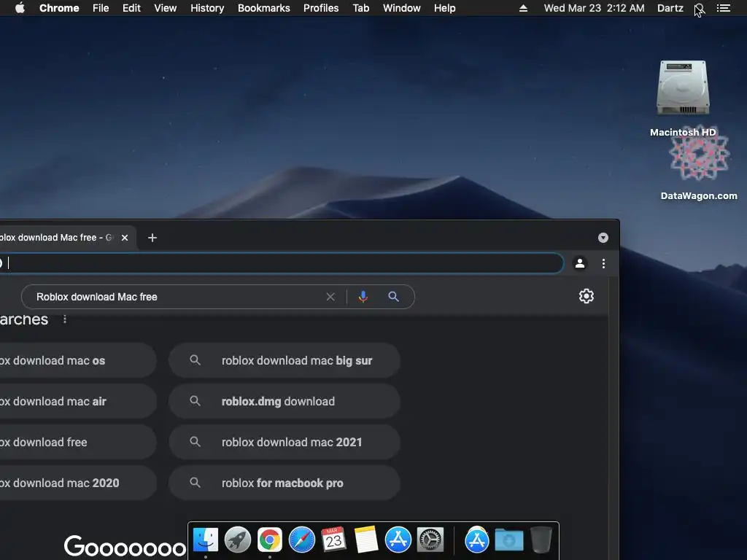Click magnifier icon beside roblox.dmg suggestion
Screen dimensions: 747x560
pyautogui.click(x=195, y=401)
